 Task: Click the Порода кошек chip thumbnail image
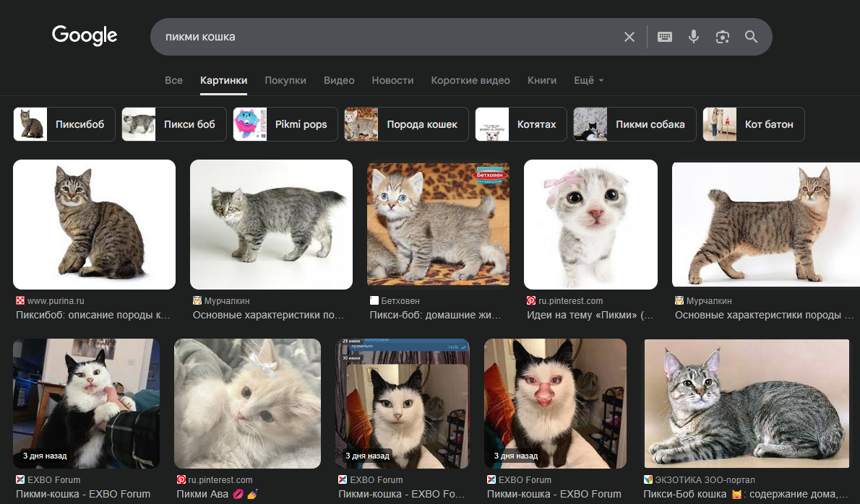click(361, 124)
